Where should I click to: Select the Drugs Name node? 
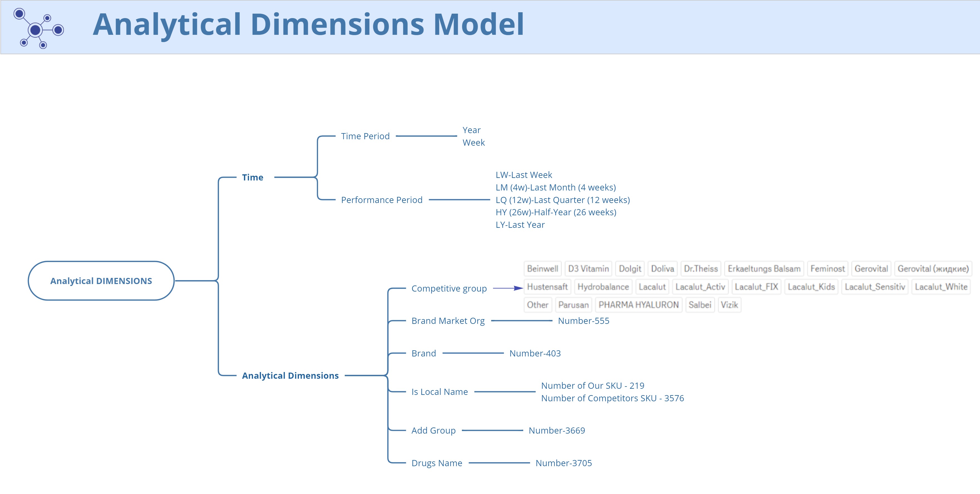click(437, 463)
